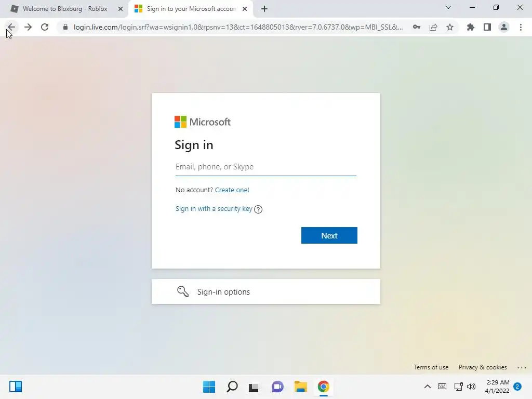This screenshot has width=532, height=399.
Task: Click the Next button
Action: pos(329,235)
